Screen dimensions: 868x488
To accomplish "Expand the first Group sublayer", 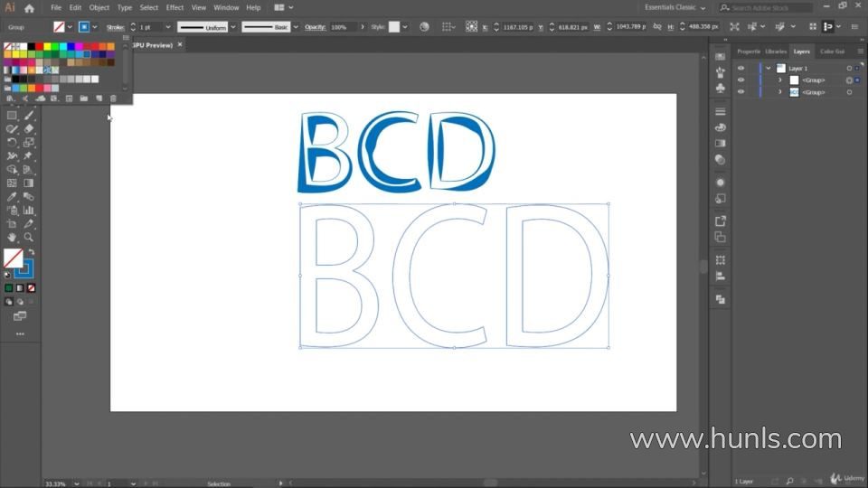I will tap(780, 80).
